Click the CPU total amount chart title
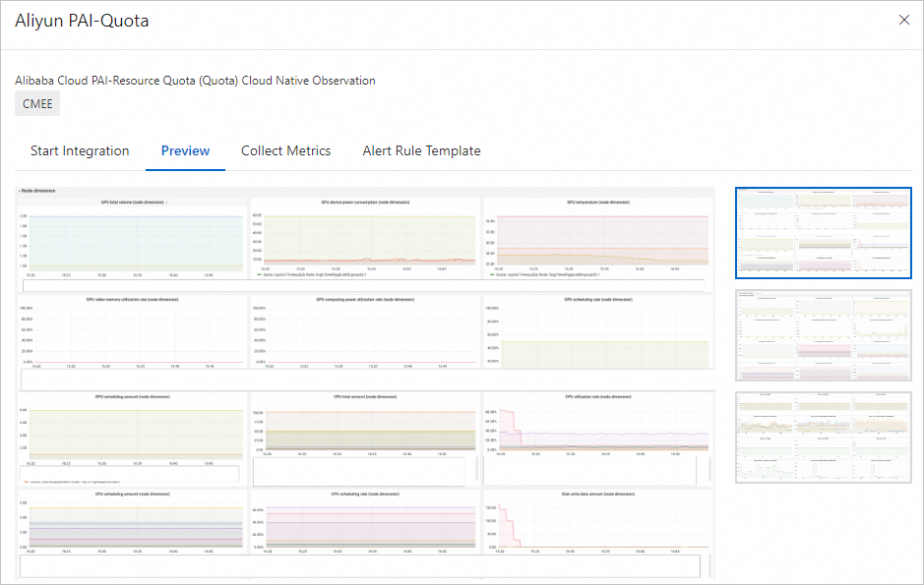Screen dimensions: 924x585 point(365,396)
